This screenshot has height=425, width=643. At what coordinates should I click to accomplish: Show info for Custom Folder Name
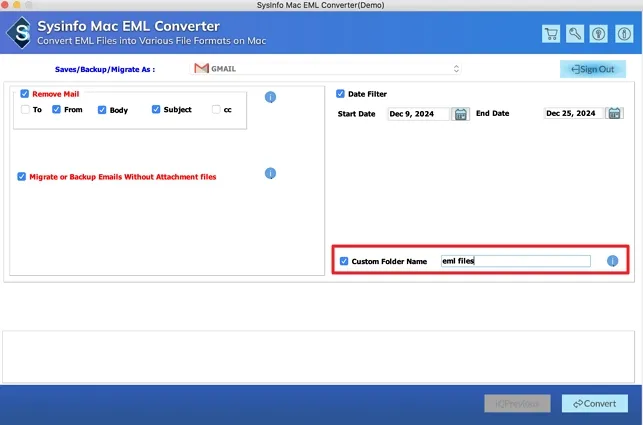[612, 261]
